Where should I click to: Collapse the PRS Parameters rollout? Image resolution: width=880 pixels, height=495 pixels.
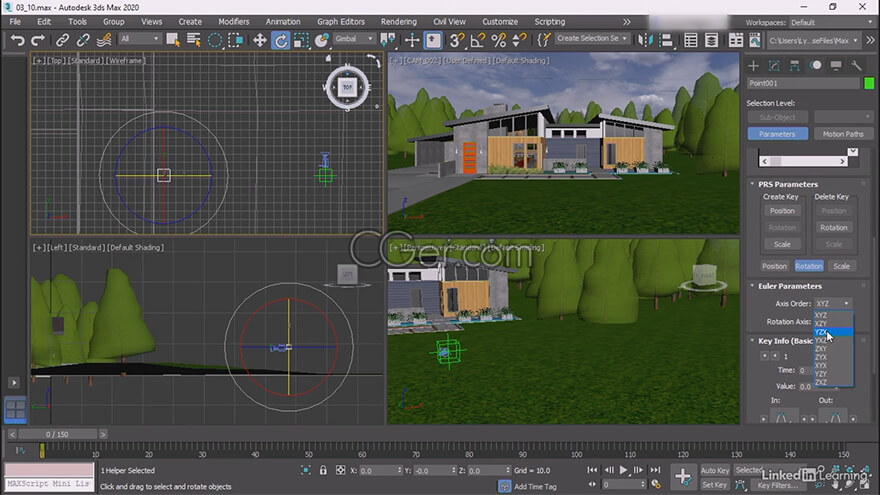pyautogui.click(x=787, y=184)
